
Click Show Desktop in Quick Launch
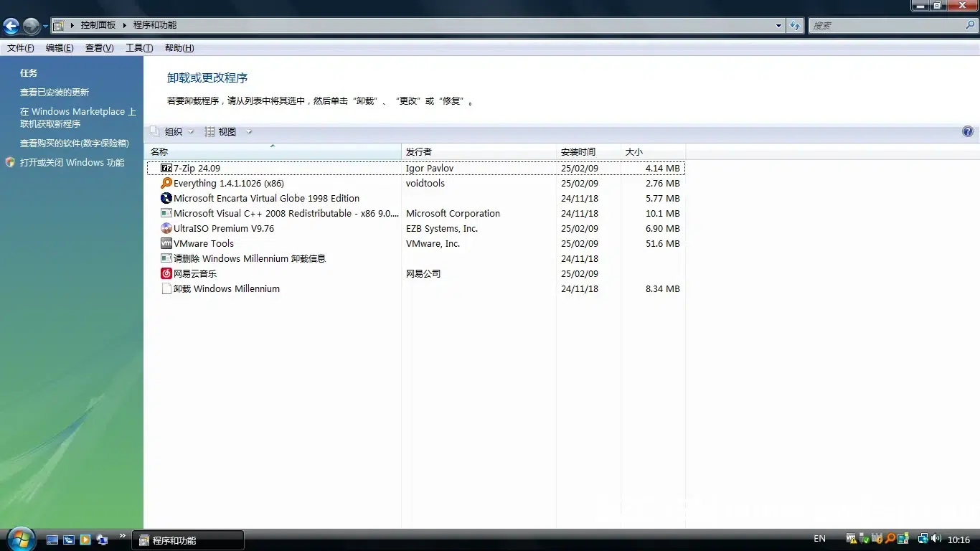click(52, 540)
